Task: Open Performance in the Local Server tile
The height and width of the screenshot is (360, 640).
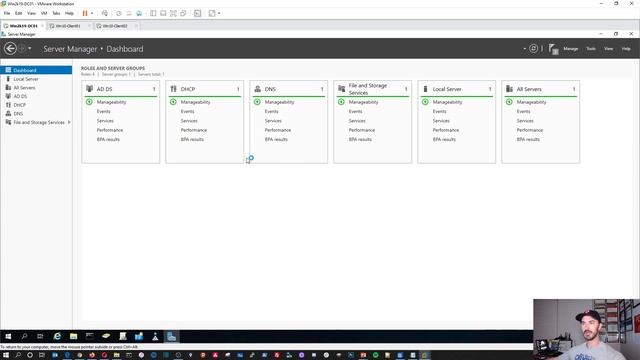Action: 446,130
